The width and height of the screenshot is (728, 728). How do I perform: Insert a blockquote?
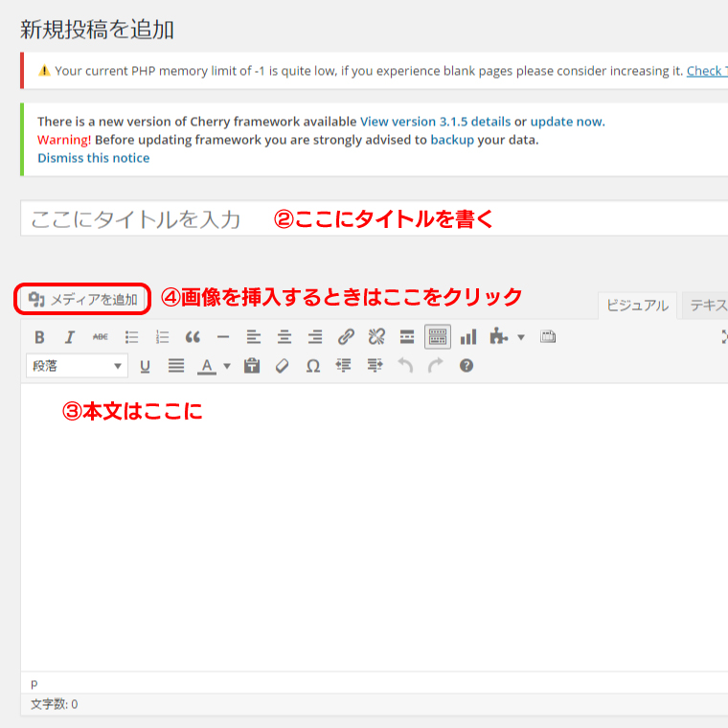point(193,337)
